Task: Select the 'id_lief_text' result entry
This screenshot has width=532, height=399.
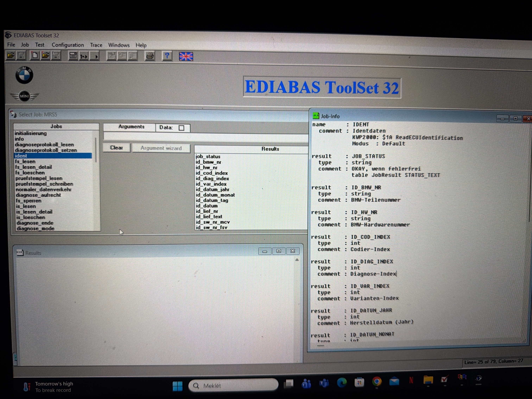Action: [209, 216]
